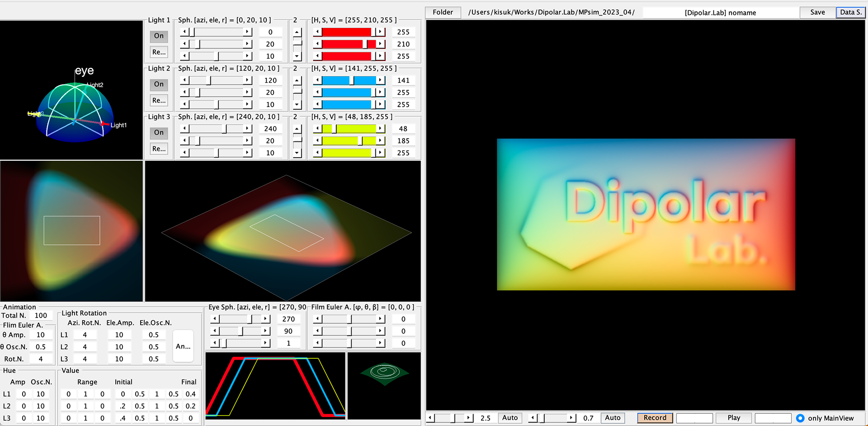Click left arrow of 2.5 playback slider

pos(431,418)
